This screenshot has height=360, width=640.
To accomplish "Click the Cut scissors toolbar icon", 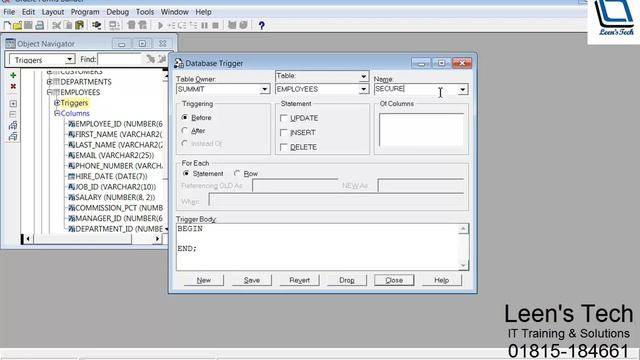I will tap(56, 25).
